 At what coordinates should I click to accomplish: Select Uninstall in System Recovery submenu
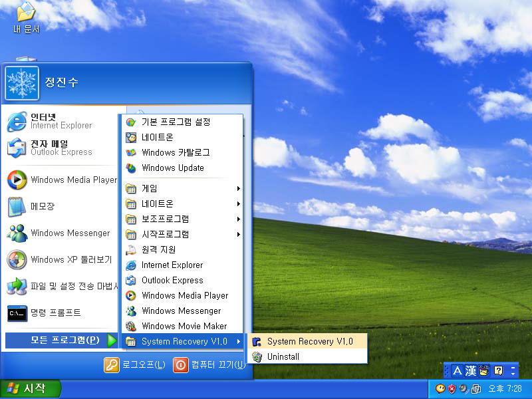308,356
